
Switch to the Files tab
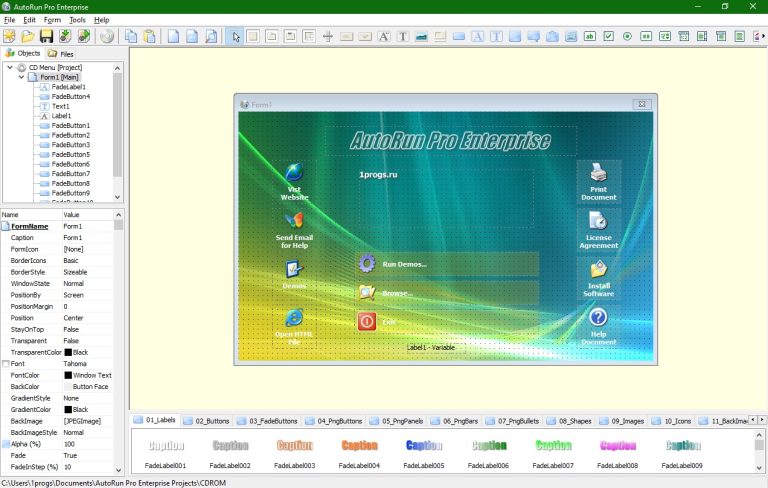(60, 53)
